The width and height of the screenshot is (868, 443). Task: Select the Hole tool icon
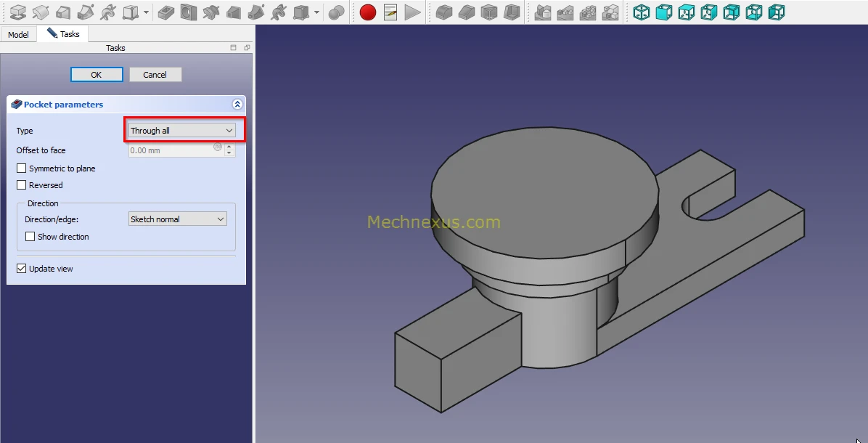[x=189, y=12]
